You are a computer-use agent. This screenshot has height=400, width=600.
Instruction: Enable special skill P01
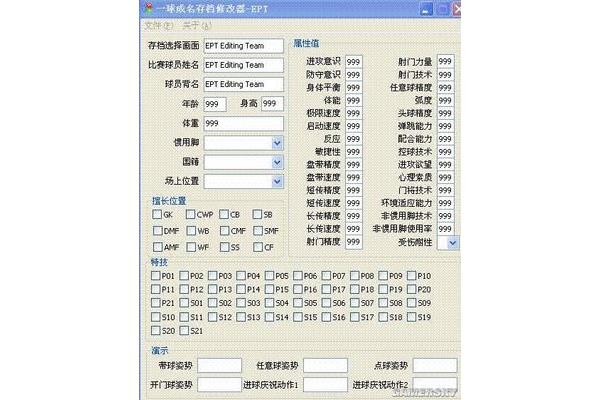click(155, 276)
